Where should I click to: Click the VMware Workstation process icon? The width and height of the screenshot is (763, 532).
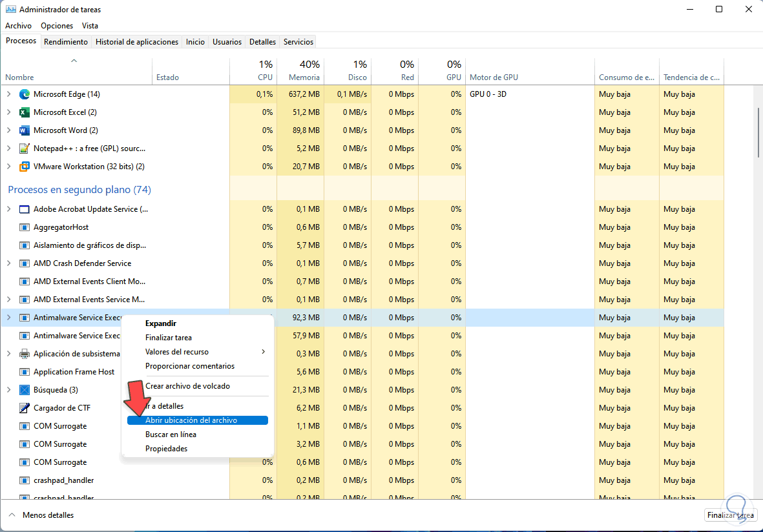(x=25, y=167)
